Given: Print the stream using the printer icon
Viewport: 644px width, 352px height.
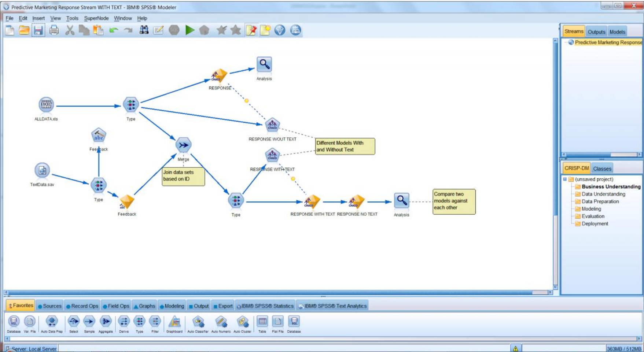Looking at the screenshot, I should click(54, 30).
